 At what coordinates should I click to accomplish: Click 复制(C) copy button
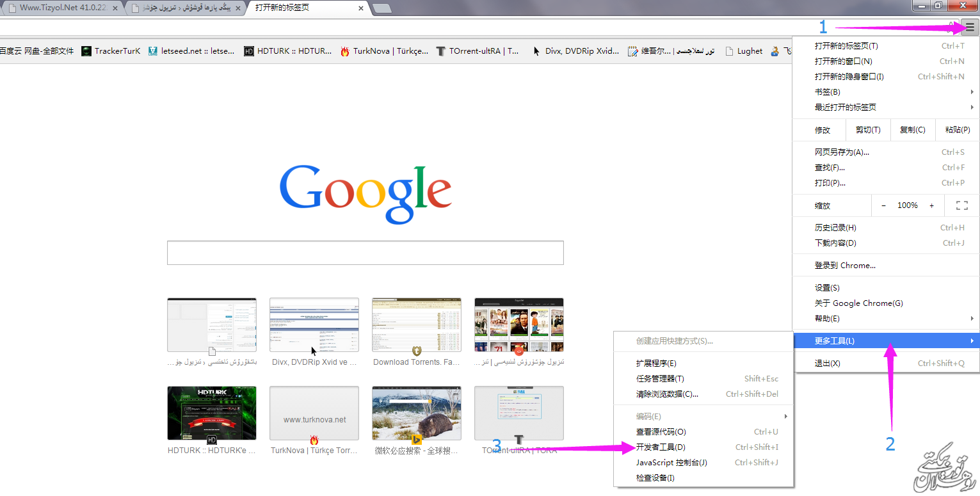pyautogui.click(x=913, y=130)
